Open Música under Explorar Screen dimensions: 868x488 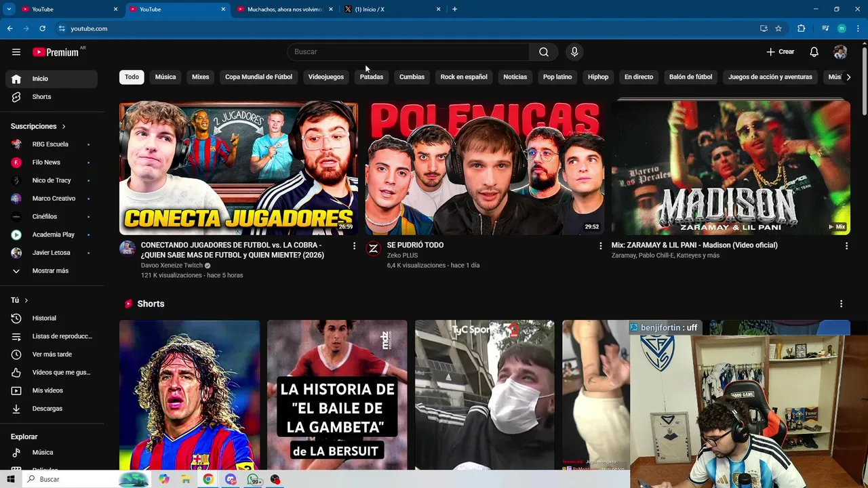click(52, 452)
